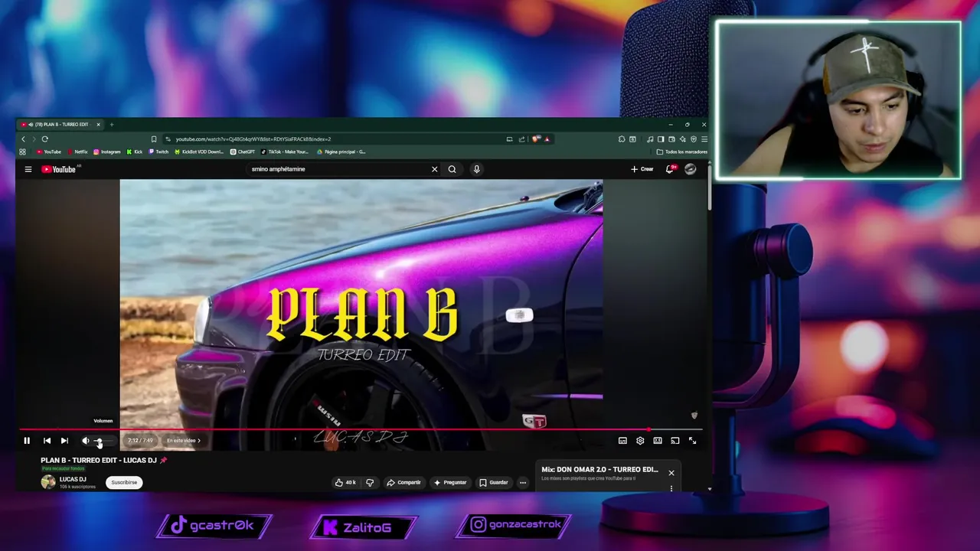Toggle theater mode in the player
This screenshot has width=980, height=551.
[x=658, y=441]
